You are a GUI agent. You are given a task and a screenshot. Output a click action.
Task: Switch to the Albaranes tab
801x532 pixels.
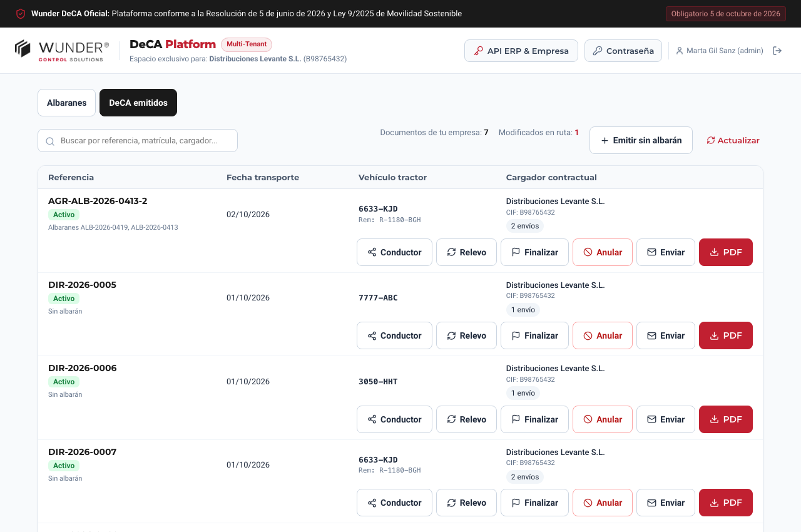[x=66, y=103]
